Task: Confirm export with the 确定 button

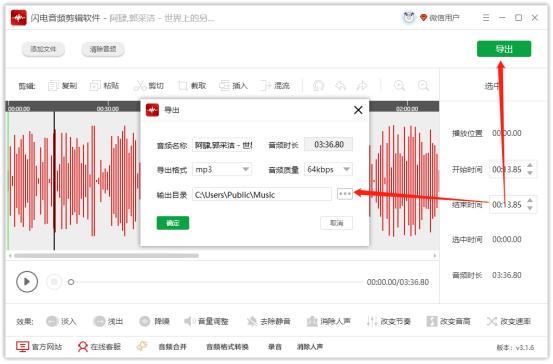Action: tap(173, 223)
